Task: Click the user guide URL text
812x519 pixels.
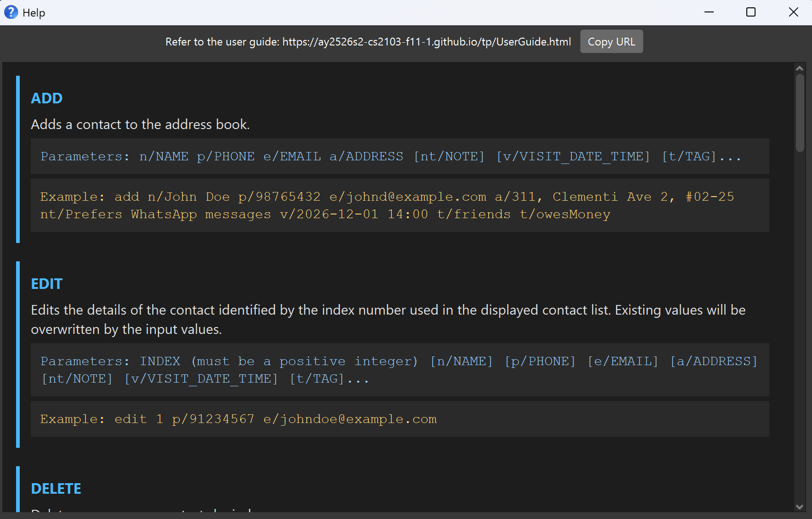Action: pyautogui.click(x=426, y=42)
